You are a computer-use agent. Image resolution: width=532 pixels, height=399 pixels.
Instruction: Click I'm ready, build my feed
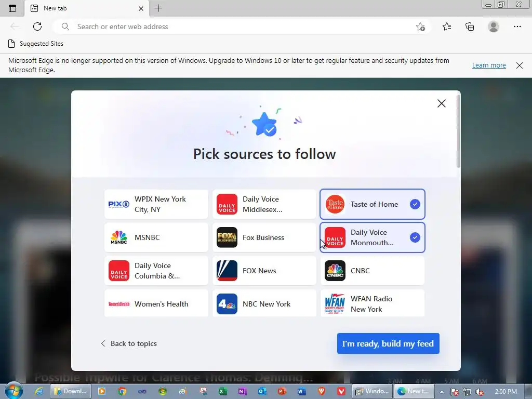coord(388,343)
